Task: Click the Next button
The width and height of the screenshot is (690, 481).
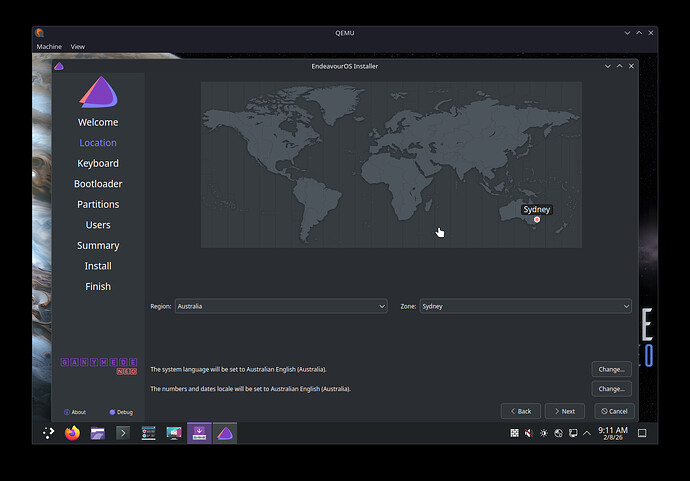Action: click(563, 411)
